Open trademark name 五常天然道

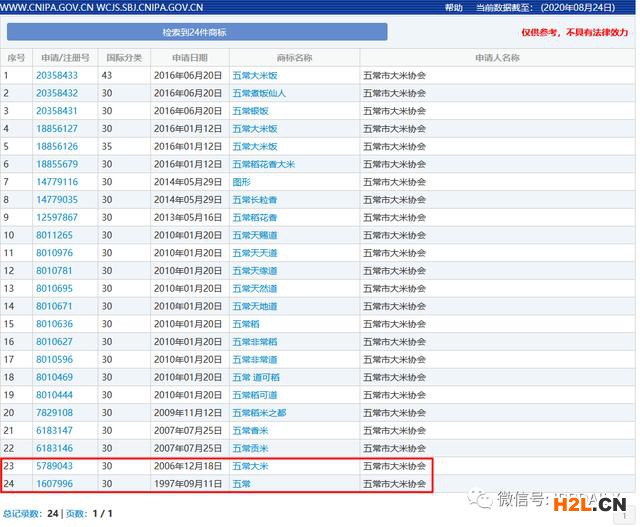[x=255, y=289]
